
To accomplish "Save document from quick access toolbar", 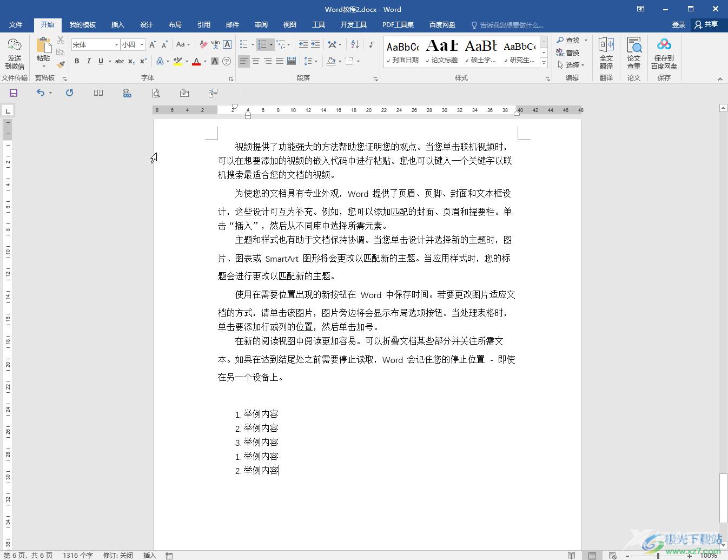I will point(14,93).
